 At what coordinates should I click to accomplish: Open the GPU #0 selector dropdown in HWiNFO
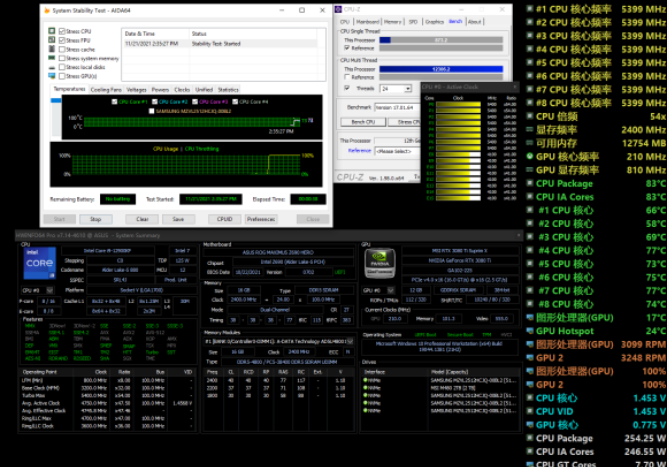pyautogui.click(x=390, y=290)
